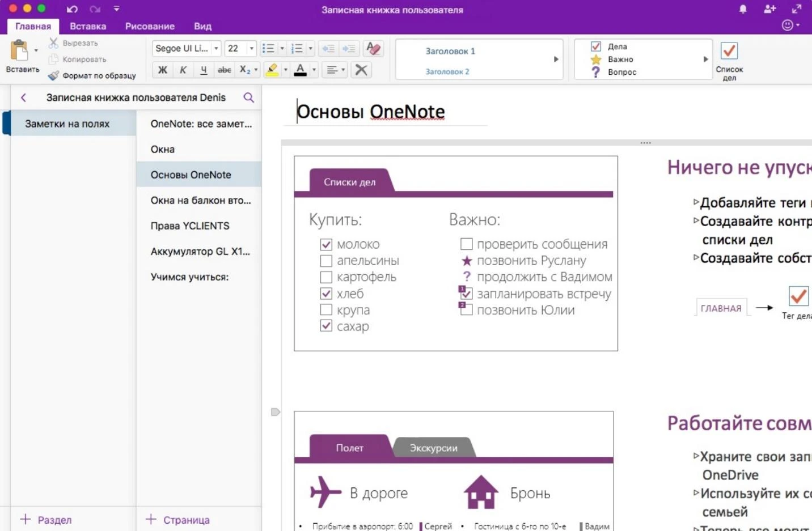Toggle italic К formatting

click(x=183, y=70)
